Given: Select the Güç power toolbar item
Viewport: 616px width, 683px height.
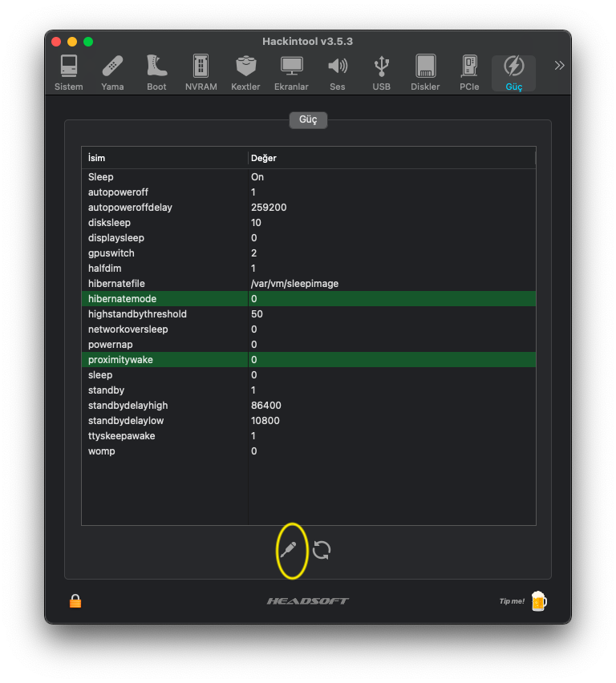Looking at the screenshot, I should click(x=513, y=73).
